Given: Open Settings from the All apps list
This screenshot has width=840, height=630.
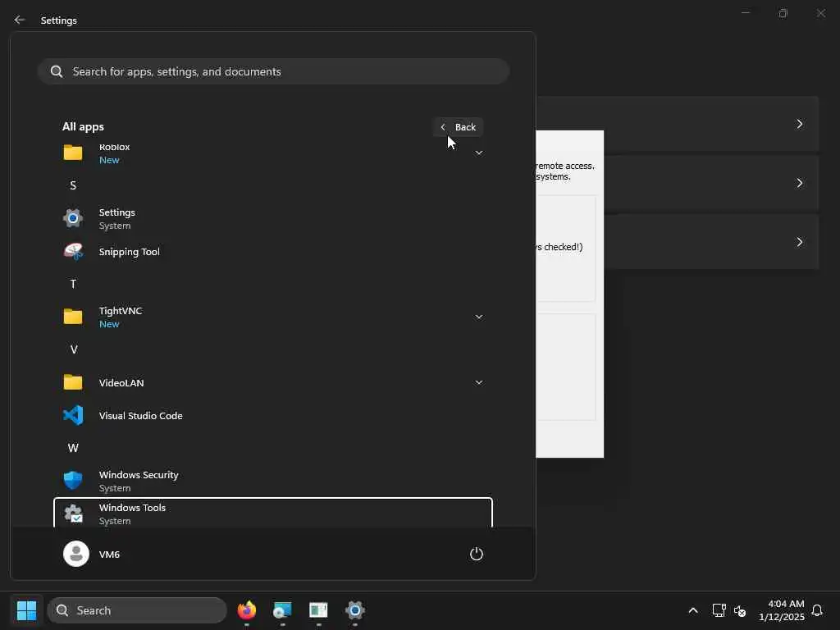Looking at the screenshot, I should pos(272,218).
